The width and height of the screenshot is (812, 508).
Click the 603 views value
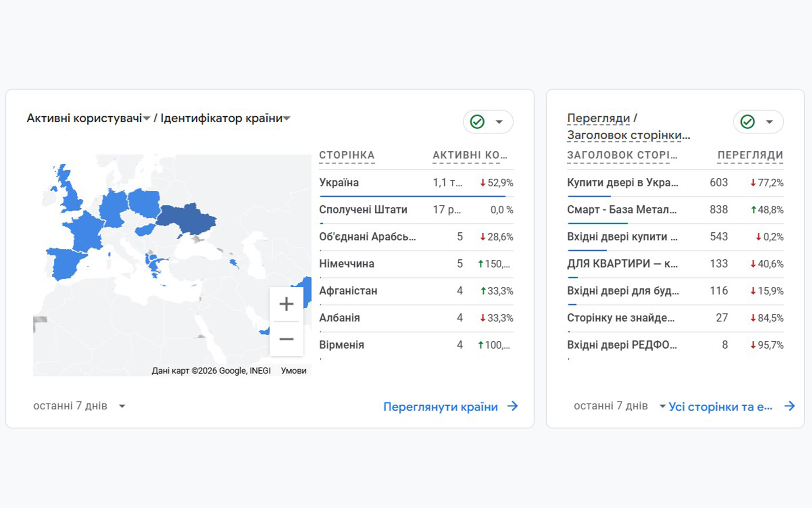[x=719, y=183]
